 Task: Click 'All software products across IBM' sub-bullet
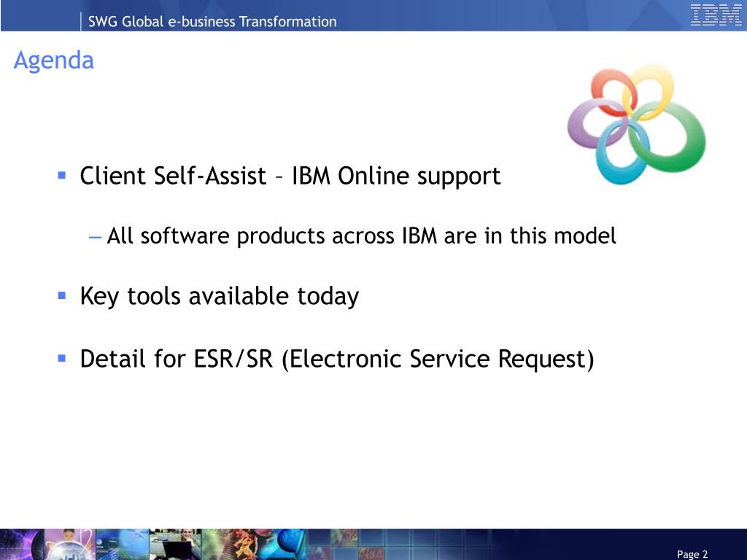362,236
